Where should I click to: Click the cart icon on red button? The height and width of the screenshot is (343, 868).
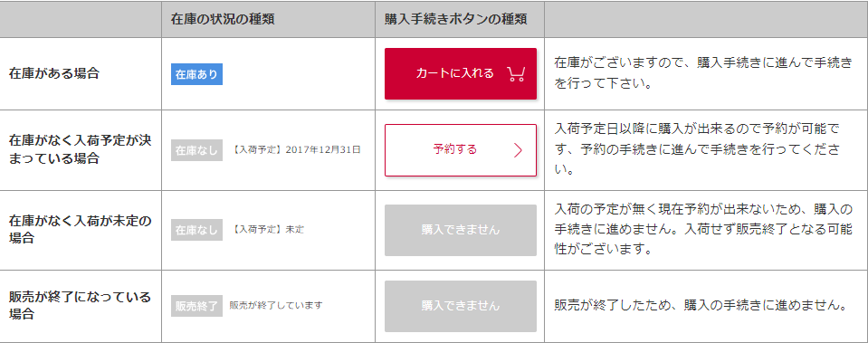point(515,74)
